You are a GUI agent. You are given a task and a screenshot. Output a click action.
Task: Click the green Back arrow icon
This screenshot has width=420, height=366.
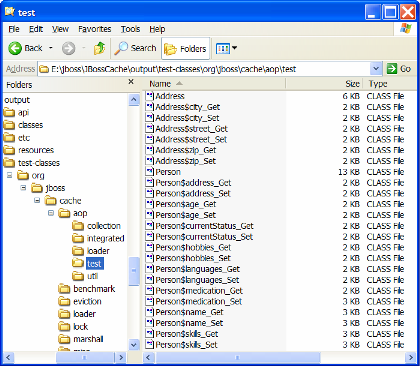tap(15, 48)
